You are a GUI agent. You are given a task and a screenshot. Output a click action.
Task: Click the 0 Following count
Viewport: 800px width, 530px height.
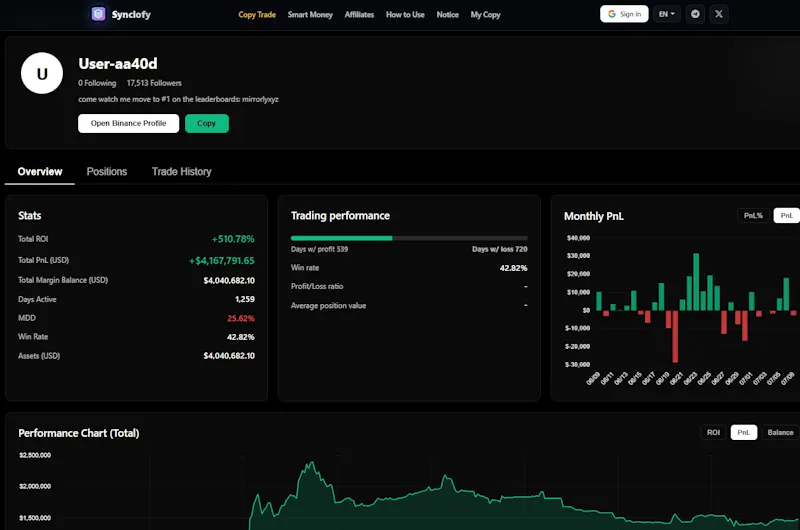coord(97,83)
